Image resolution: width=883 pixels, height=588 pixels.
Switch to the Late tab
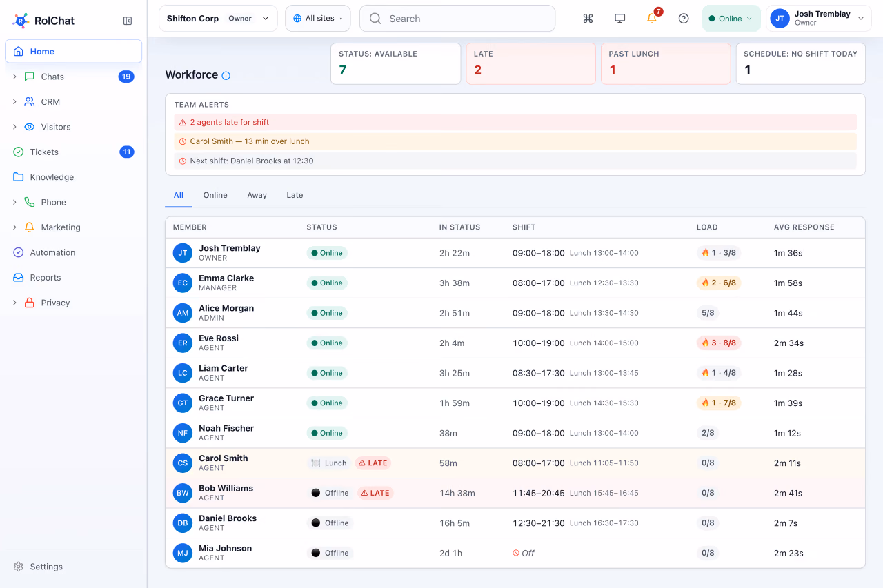click(295, 195)
